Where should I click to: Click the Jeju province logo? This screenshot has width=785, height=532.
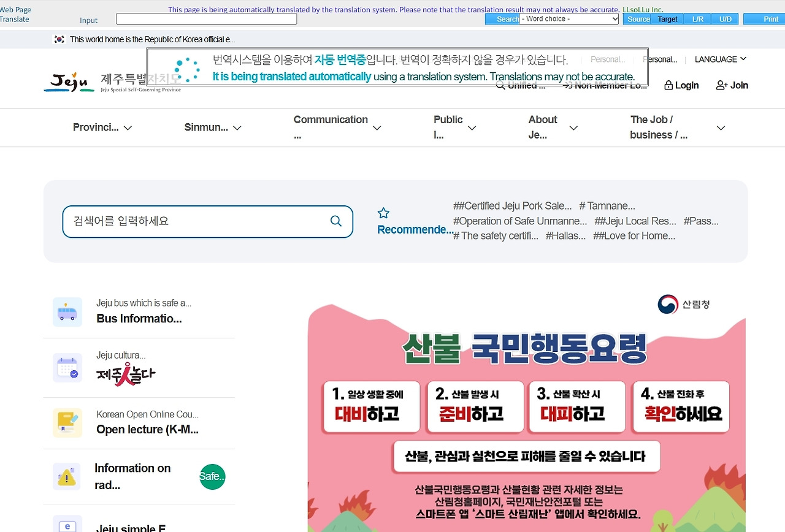coord(68,82)
